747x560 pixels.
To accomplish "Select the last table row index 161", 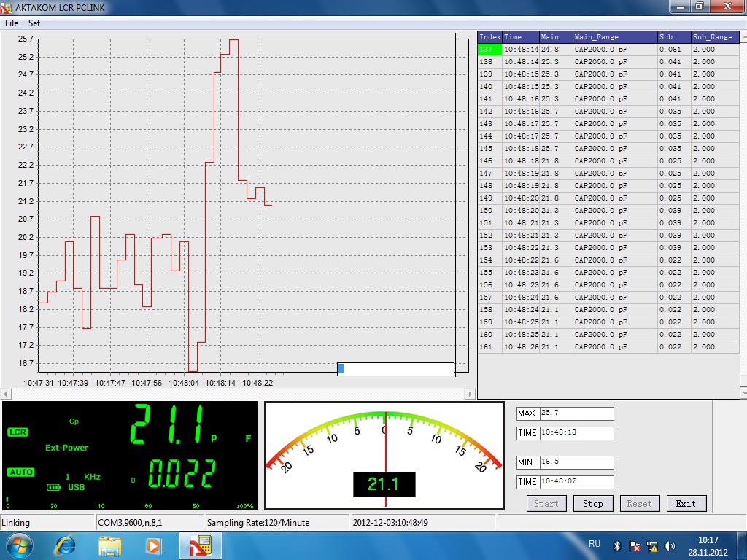I will pyautogui.click(x=608, y=346).
